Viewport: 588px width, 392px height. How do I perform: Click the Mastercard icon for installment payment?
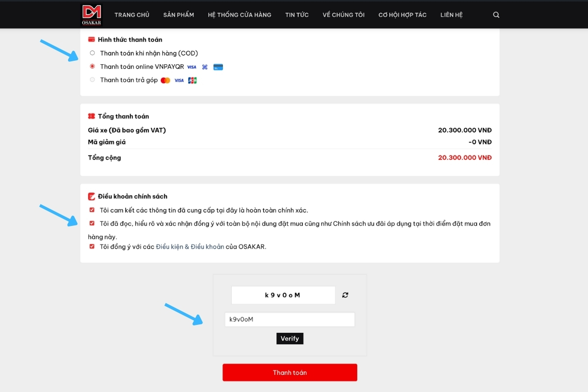(165, 80)
